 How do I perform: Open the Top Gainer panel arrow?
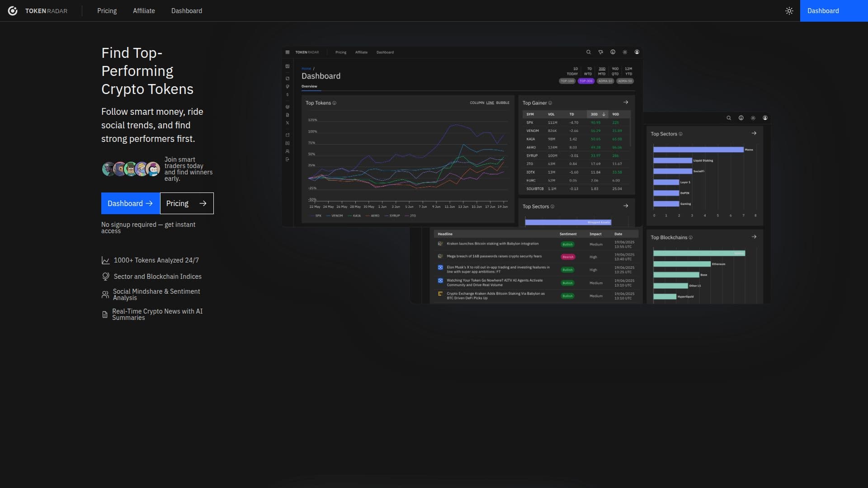click(x=626, y=103)
